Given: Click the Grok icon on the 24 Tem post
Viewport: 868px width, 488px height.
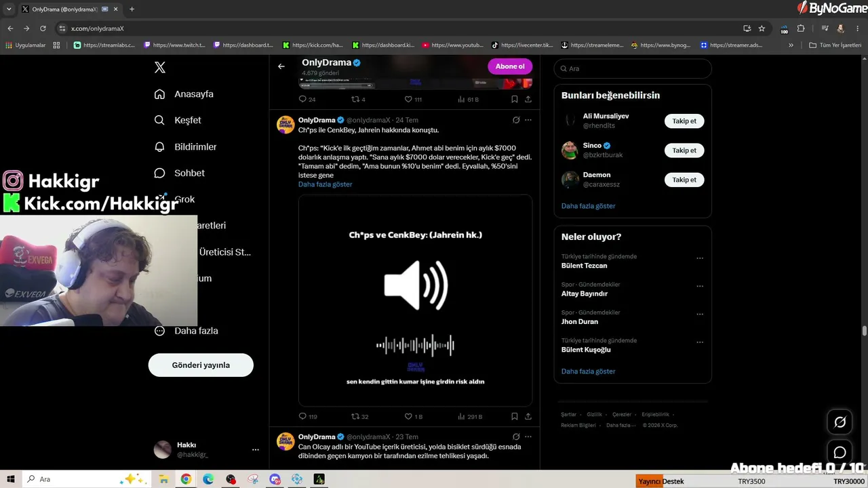Looking at the screenshot, I should [x=516, y=120].
